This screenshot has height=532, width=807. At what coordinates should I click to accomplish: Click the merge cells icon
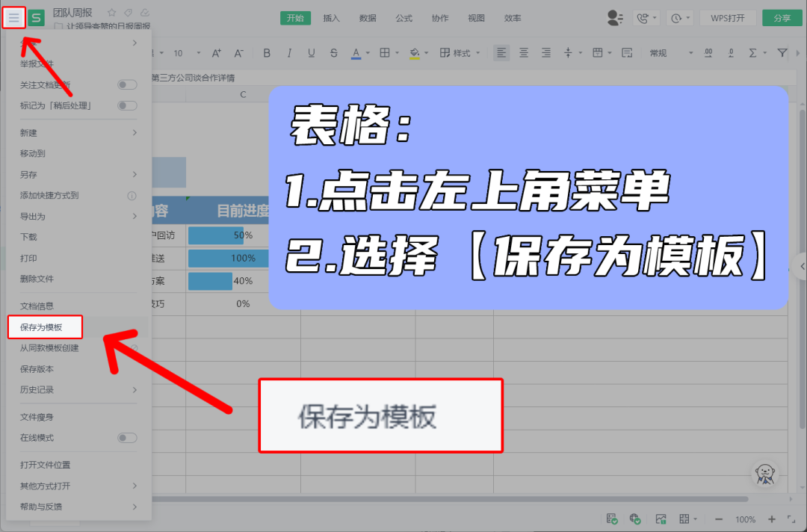tap(599, 52)
